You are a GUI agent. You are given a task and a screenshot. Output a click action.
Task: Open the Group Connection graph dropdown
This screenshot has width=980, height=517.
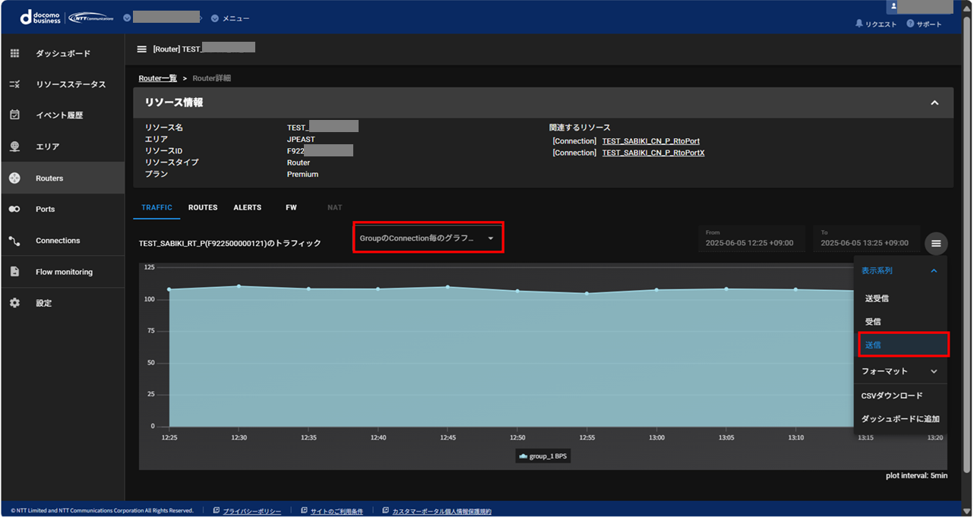point(428,238)
